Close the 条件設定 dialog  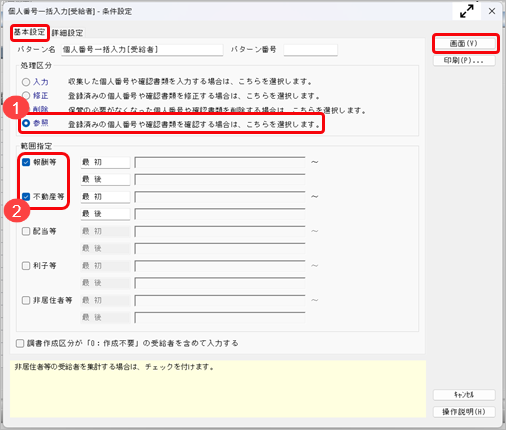pyautogui.click(x=492, y=11)
